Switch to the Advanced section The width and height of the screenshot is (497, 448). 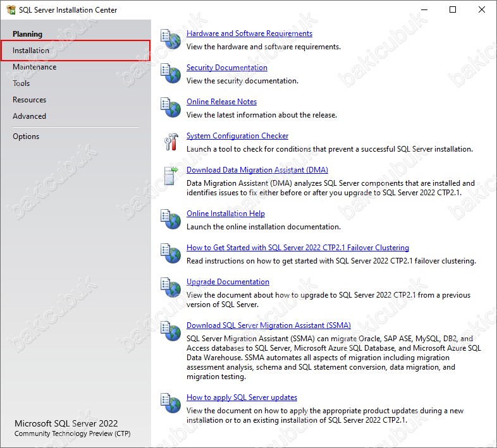30,116
